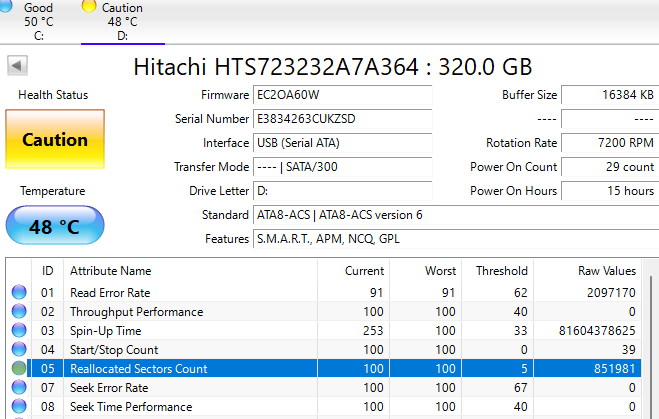Click the Attribute Name column header
The height and width of the screenshot is (419, 659).
190,271
